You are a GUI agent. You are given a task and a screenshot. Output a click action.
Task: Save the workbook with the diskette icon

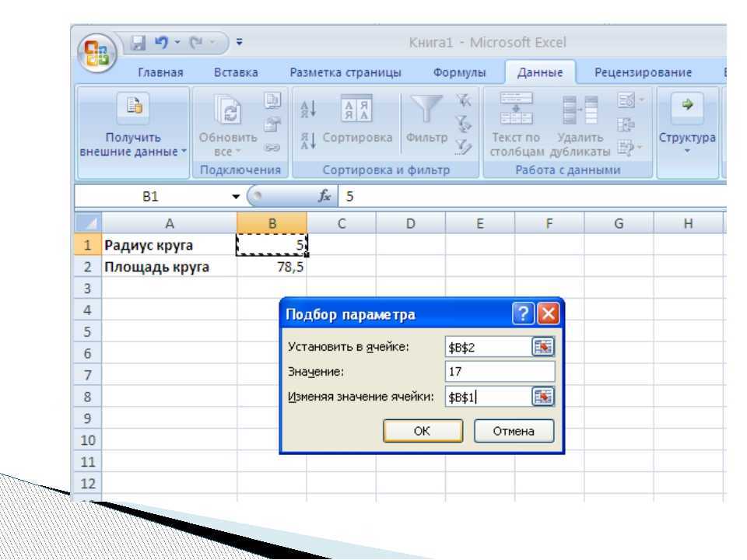click(139, 43)
